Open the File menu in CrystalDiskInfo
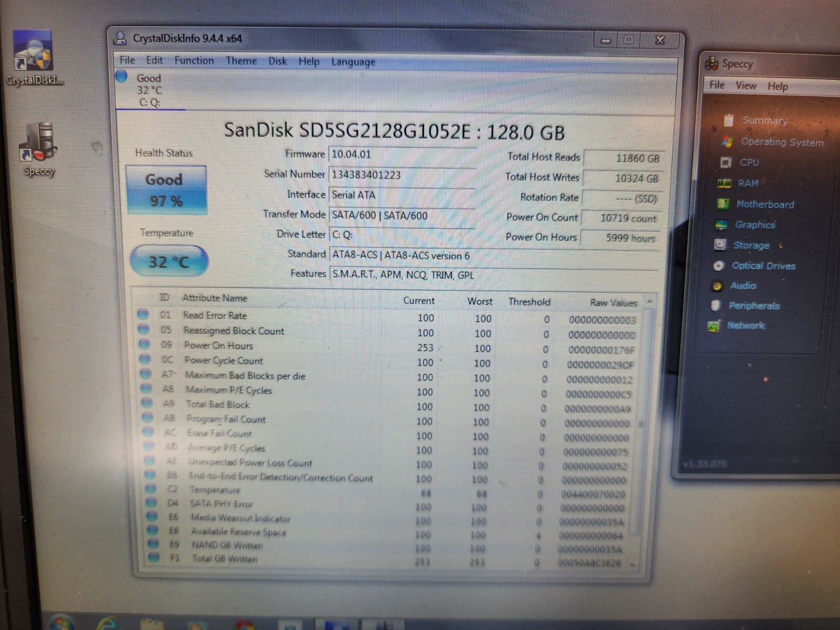840x630 pixels. coord(127,60)
